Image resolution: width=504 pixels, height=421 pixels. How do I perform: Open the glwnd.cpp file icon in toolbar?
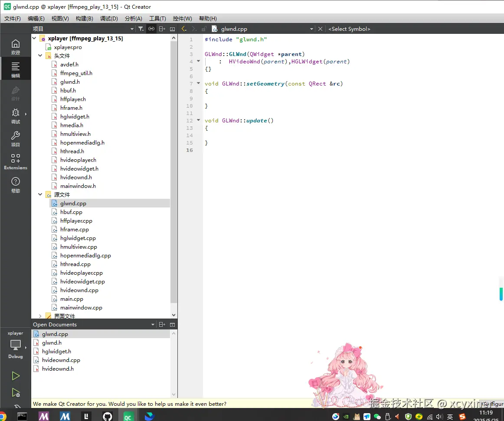coord(215,29)
